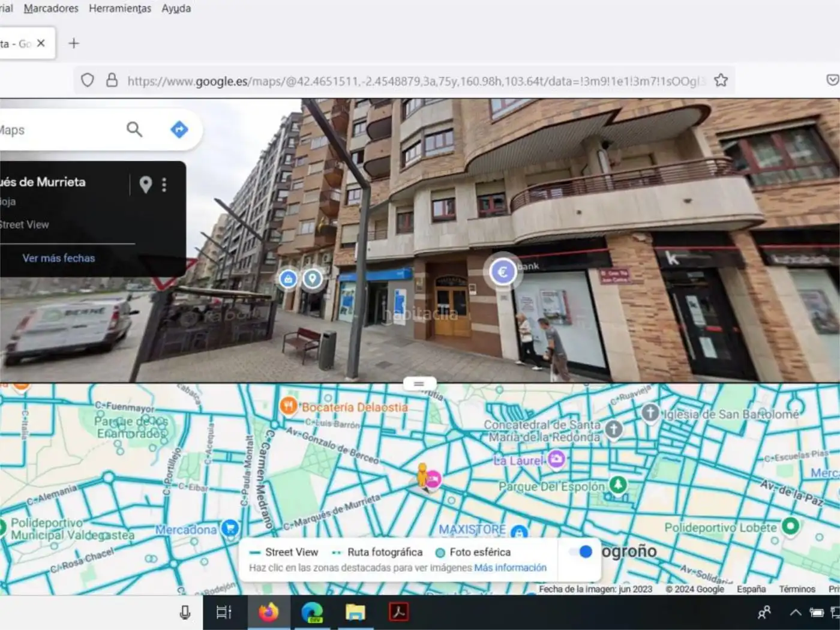Open Task View from the taskbar
Screen dimensions: 840x630
coord(224,613)
